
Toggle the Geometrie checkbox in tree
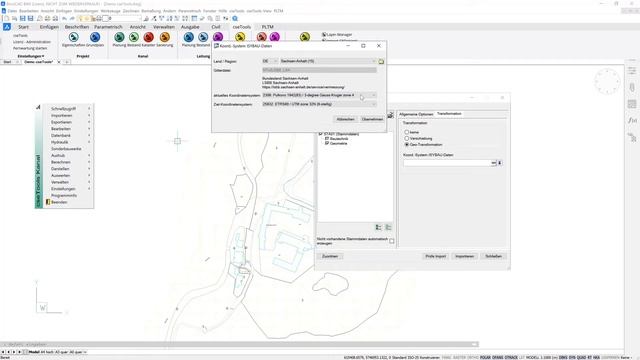(327, 144)
